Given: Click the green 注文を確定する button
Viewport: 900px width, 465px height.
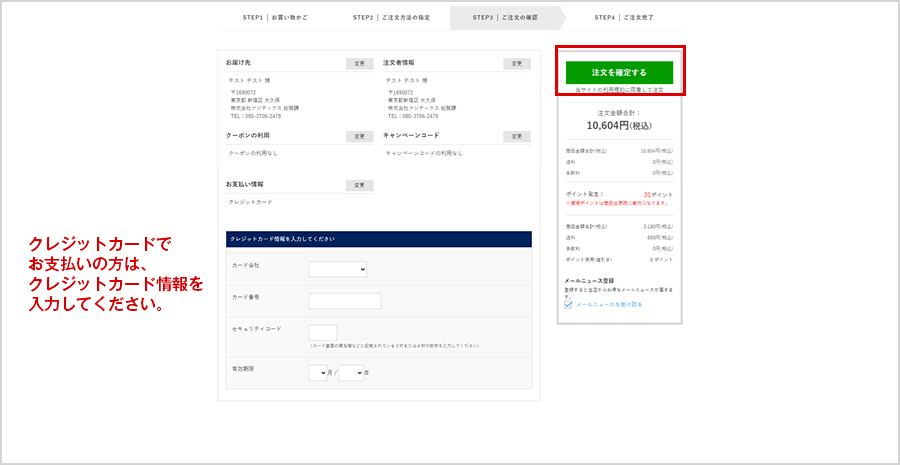Looking at the screenshot, I should [x=619, y=72].
